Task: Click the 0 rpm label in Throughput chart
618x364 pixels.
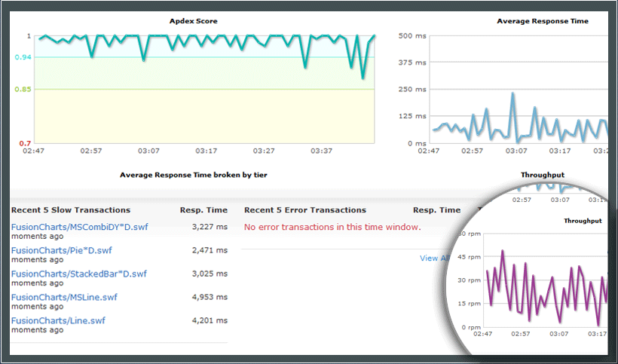Action: tap(471, 327)
